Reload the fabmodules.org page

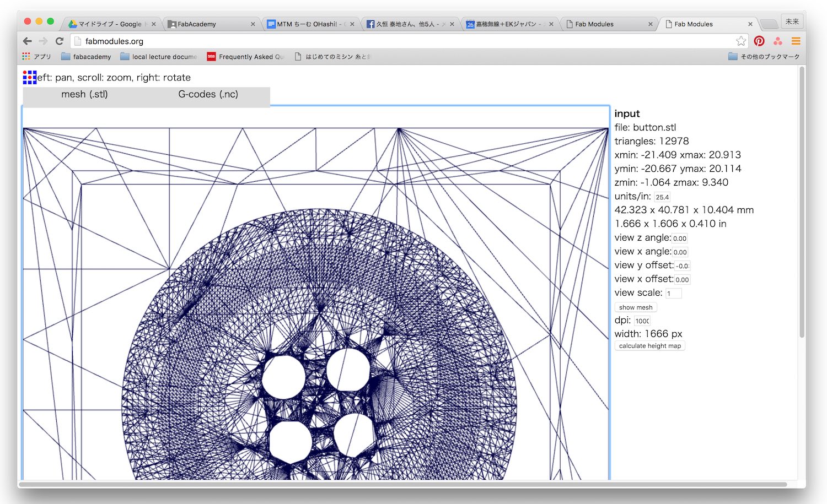coord(60,41)
